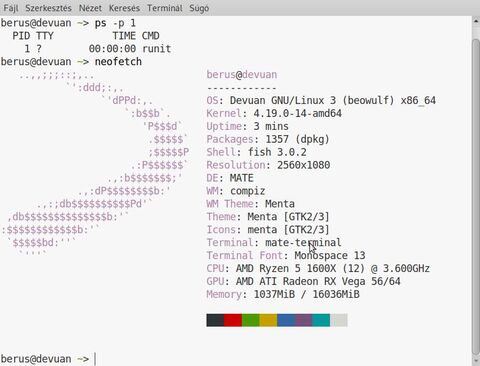Click the berus@devuan neofetch title
Viewport: 480px width, 366px height.
click(242, 74)
